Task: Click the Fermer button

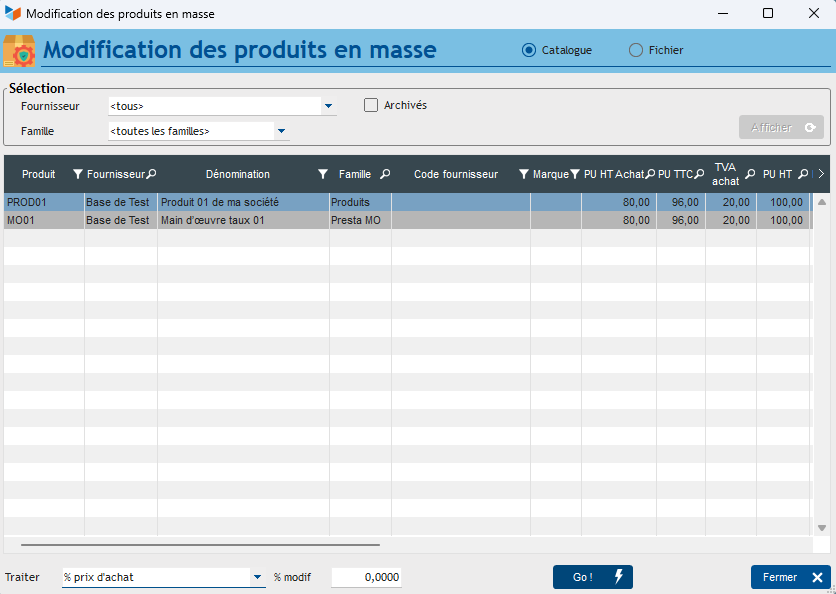Action: pos(790,577)
